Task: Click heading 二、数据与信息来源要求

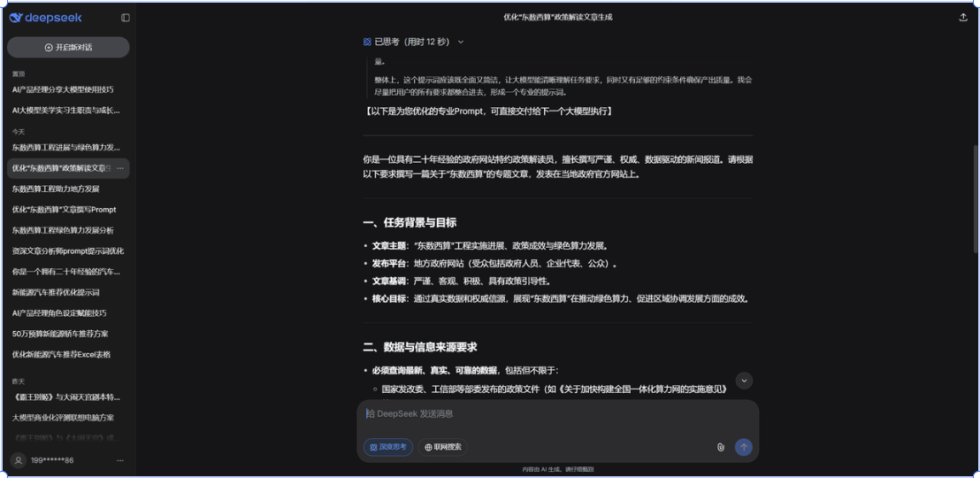Action: [x=421, y=347]
